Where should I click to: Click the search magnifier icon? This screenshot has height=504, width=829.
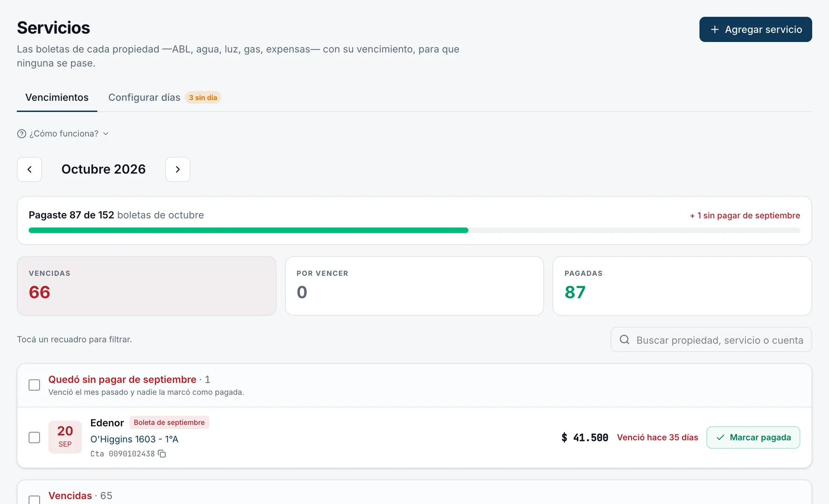tap(625, 340)
